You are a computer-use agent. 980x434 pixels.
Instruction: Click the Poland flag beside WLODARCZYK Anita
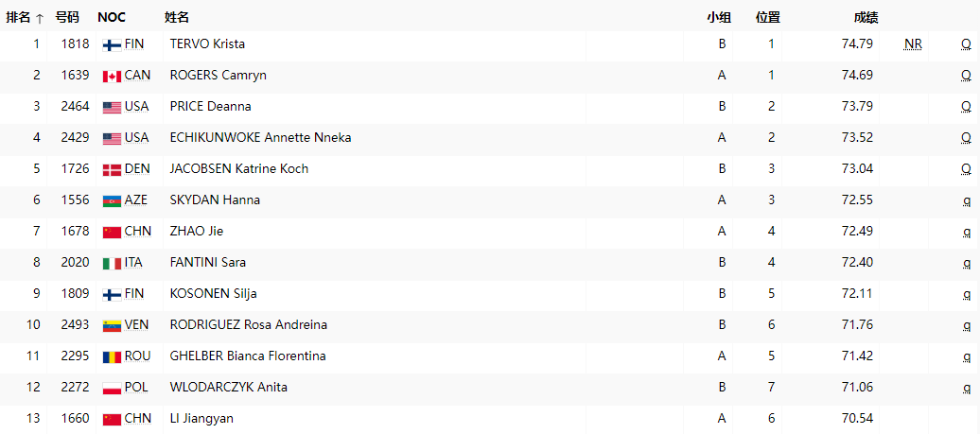click(112, 388)
